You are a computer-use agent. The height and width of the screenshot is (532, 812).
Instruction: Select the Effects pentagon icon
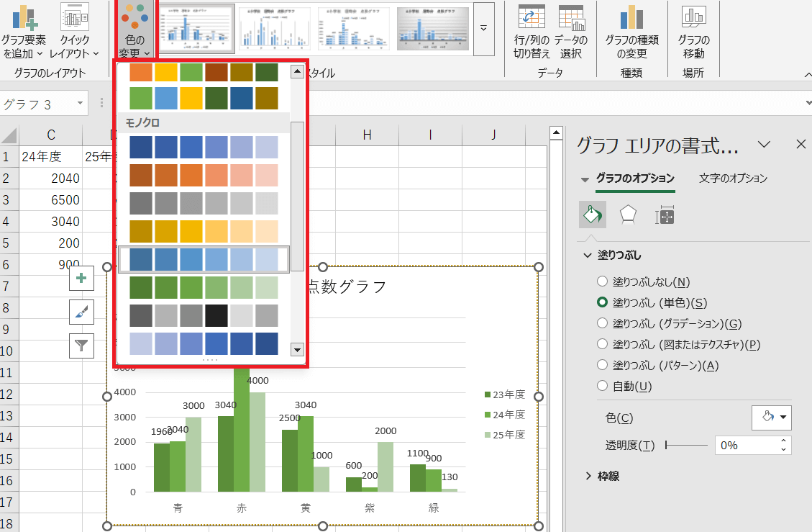coord(628,215)
